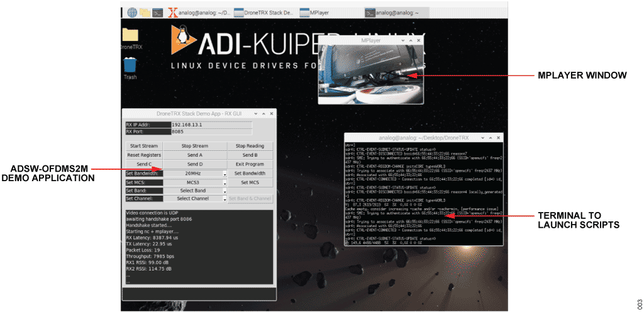Open the Select Channel dropdown
644x312 pixels.
196,198
